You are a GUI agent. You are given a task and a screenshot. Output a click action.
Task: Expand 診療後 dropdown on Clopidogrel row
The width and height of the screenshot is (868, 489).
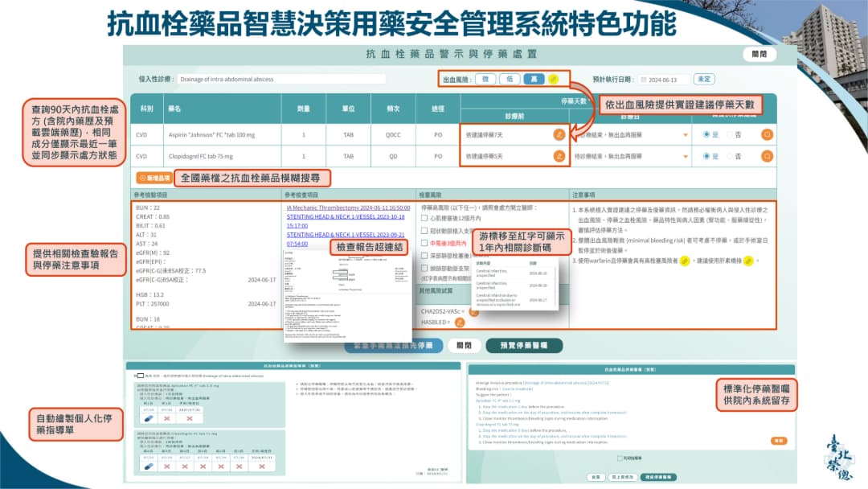pos(686,157)
